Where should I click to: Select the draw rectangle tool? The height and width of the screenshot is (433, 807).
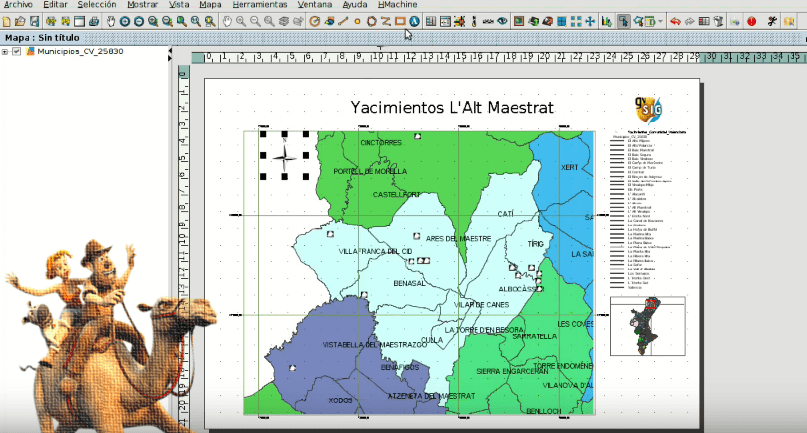[400, 21]
